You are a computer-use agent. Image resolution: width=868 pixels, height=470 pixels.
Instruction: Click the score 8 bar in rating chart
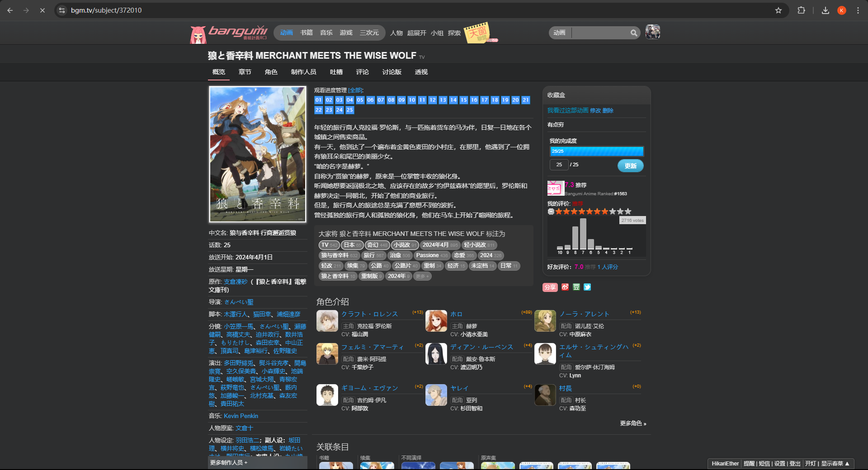[576, 238]
